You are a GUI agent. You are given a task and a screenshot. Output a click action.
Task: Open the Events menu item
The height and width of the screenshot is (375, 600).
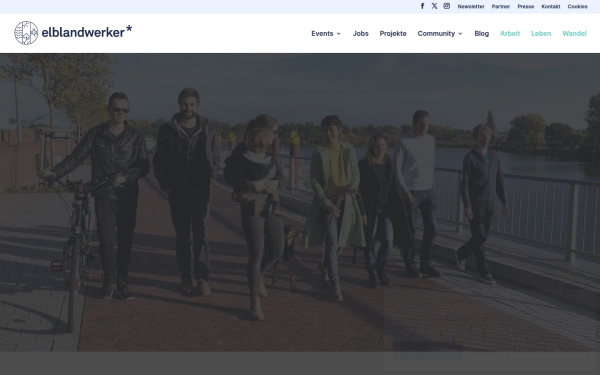point(322,34)
